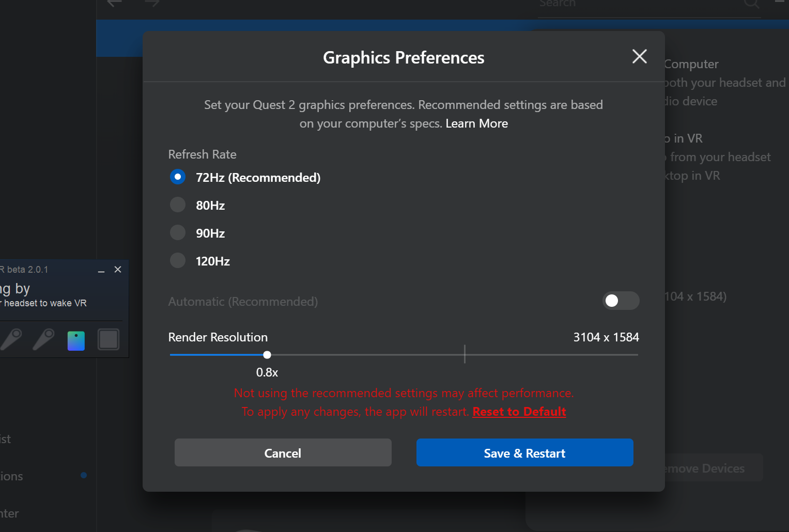Minimize the SteamVR status window
789x532 pixels.
coord(101,270)
